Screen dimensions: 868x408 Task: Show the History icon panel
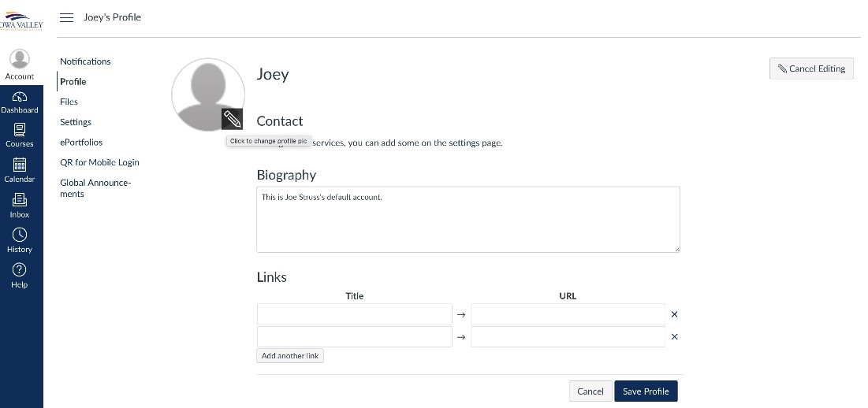(x=20, y=235)
